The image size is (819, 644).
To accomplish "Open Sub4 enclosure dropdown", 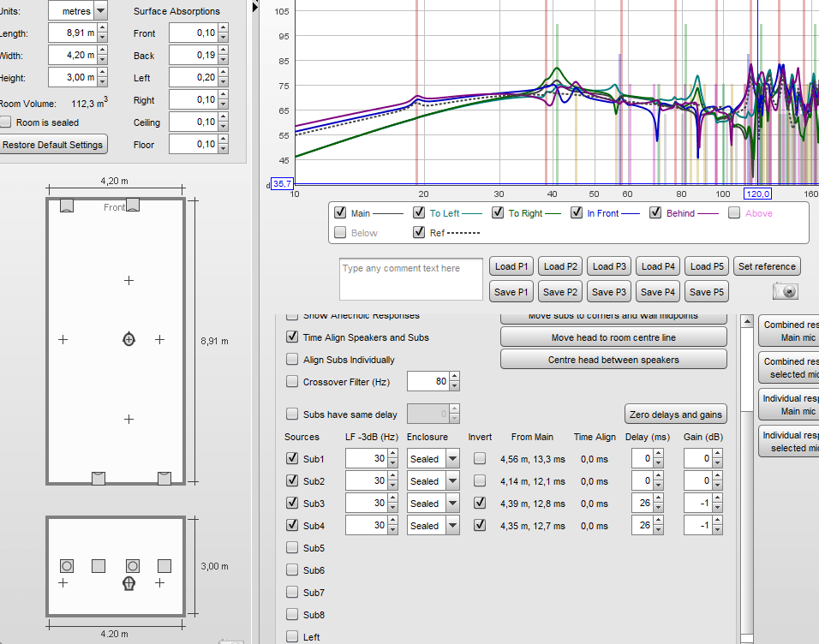I will [x=453, y=526].
